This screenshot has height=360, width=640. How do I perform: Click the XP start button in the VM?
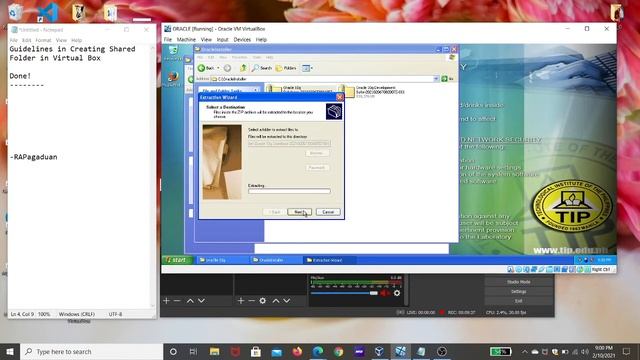click(176, 260)
